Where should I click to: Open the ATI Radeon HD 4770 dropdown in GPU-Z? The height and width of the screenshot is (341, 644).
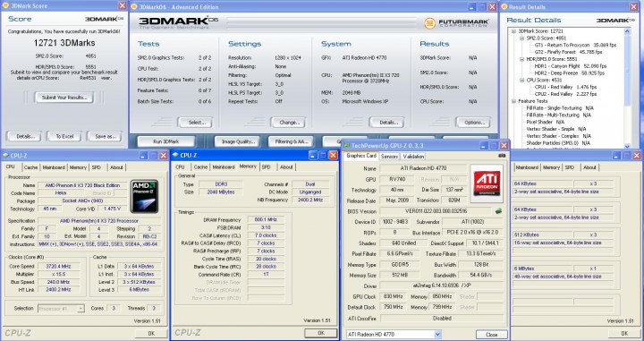coord(437,335)
